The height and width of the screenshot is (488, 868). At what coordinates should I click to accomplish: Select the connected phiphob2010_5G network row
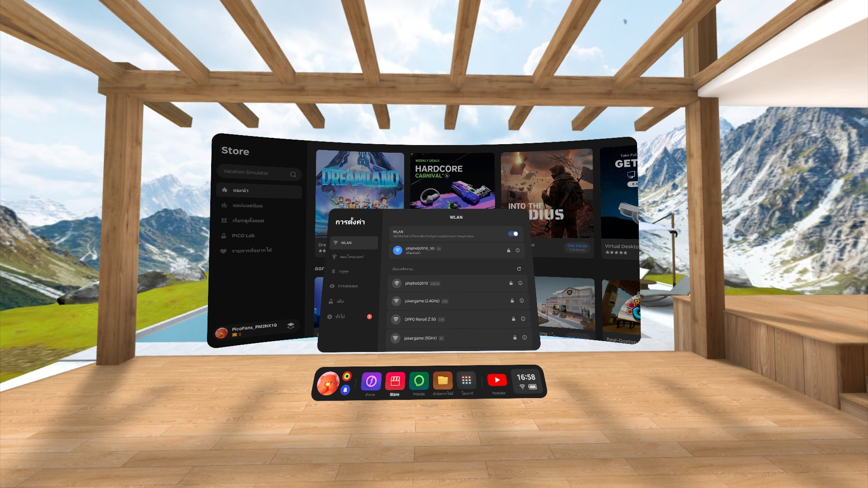point(457,250)
